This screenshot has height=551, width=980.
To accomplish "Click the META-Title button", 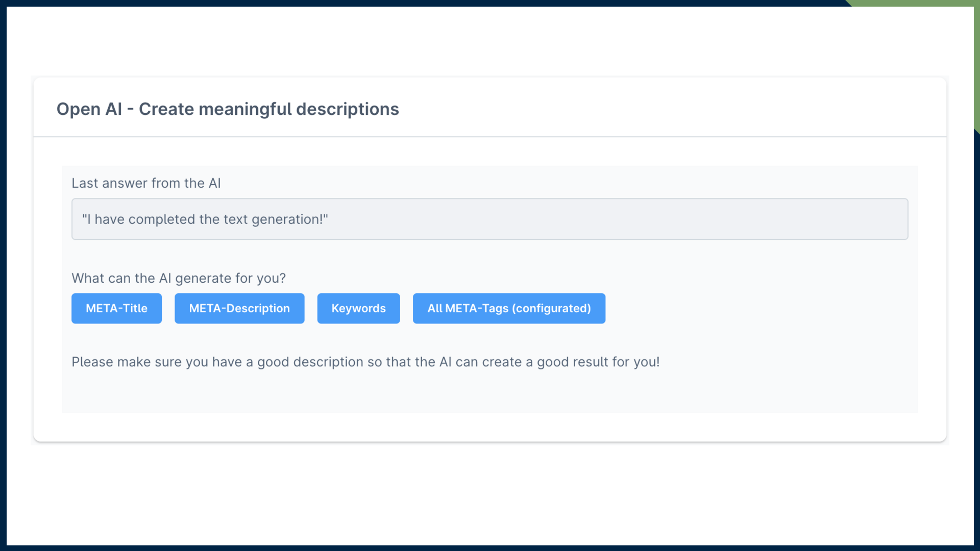I will click(x=116, y=308).
